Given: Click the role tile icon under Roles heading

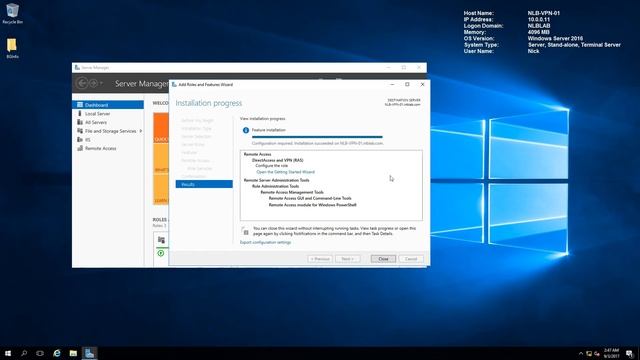Looking at the screenshot, I should point(161,240).
